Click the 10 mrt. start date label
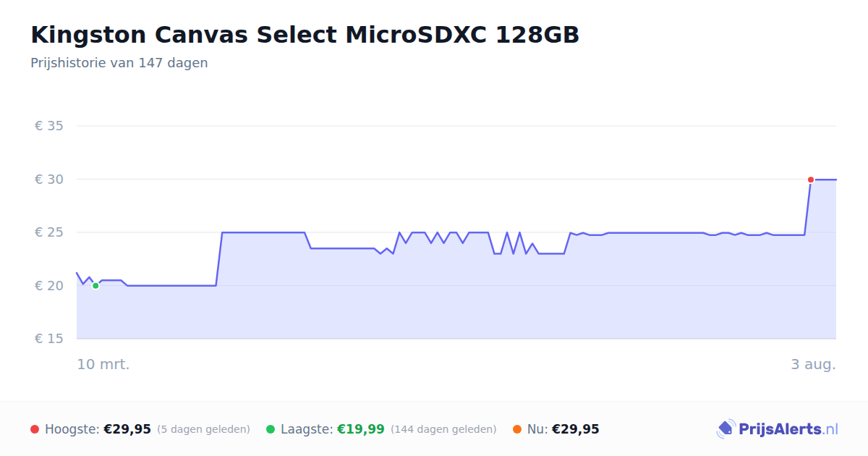 (x=103, y=364)
